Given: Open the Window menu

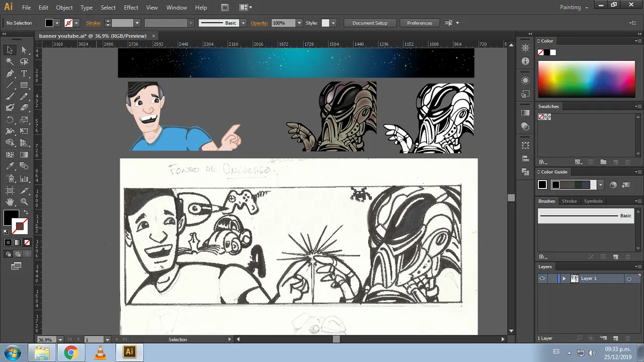Looking at the screenshot, I should (x=177, y=8).
